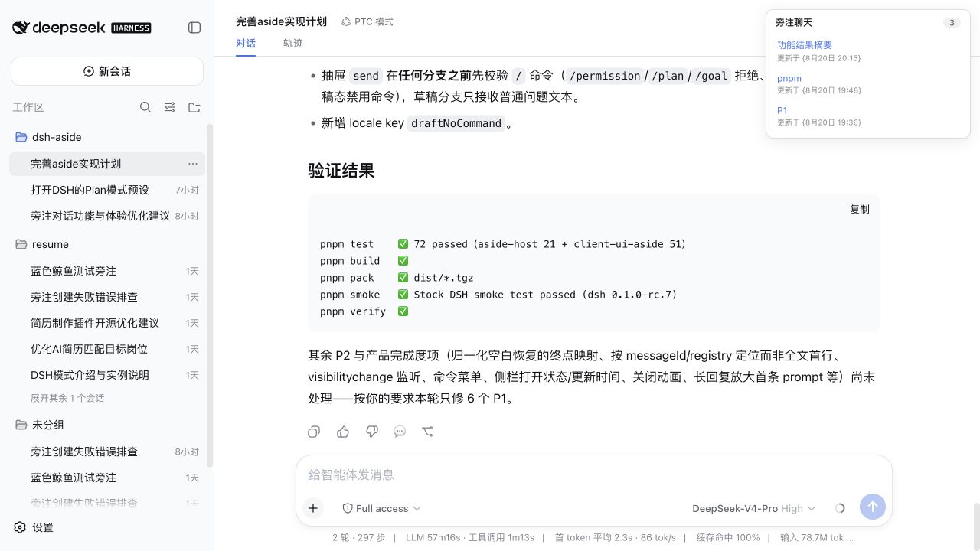The height and width of the screenshot is (551, 980).
Task: Copy the response with copy icon
Action: click(x=314, y=432)
